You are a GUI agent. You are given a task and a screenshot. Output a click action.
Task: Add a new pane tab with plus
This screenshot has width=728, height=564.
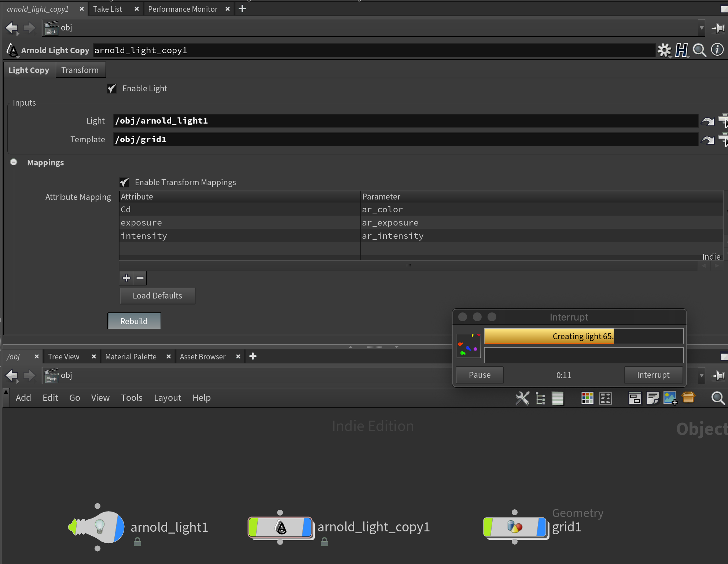(242, 9)
